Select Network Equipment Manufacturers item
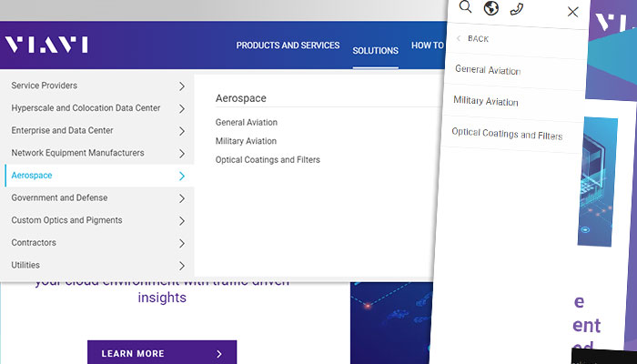This screenshot has width=637, height=364. coord(77,153)
